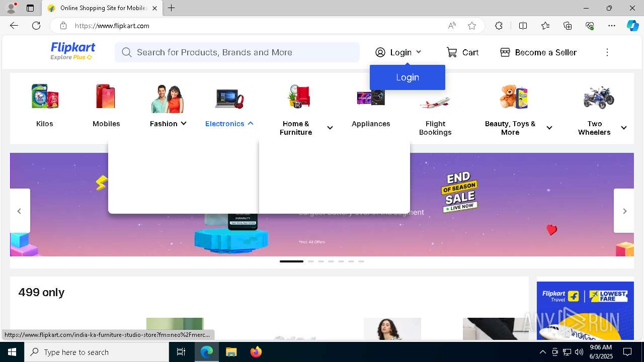Viewport: 644px width, 362px height.
Task: Select the Fashion category image
Action: coord(168,99)
